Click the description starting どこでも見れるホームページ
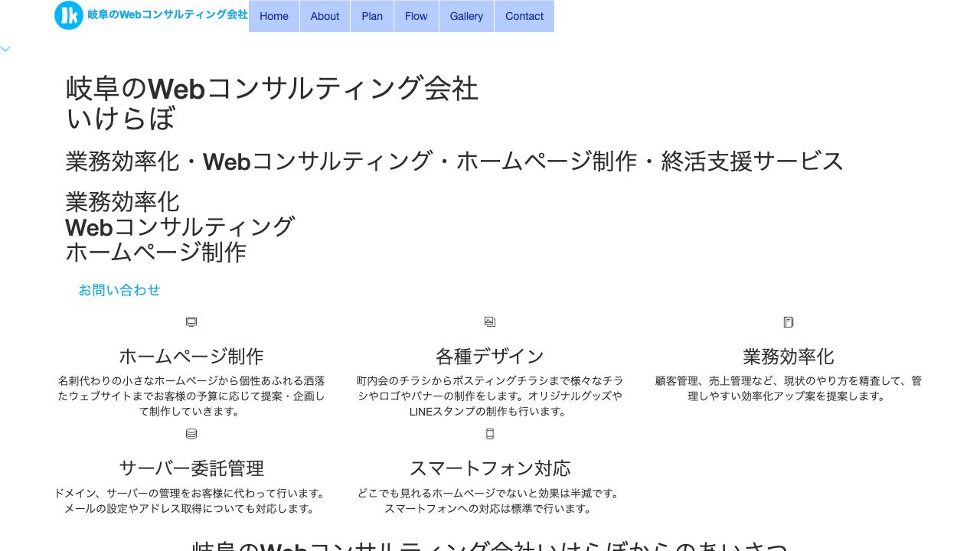The width and height of the screenshot is (980, 551). 490,500
